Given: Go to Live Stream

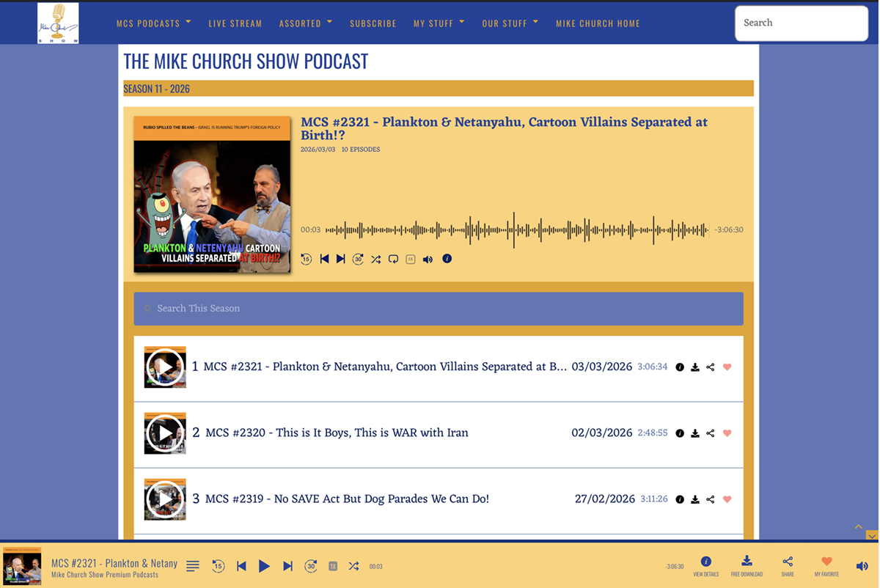Looking at the screenshot, I should tap(235, 23).
